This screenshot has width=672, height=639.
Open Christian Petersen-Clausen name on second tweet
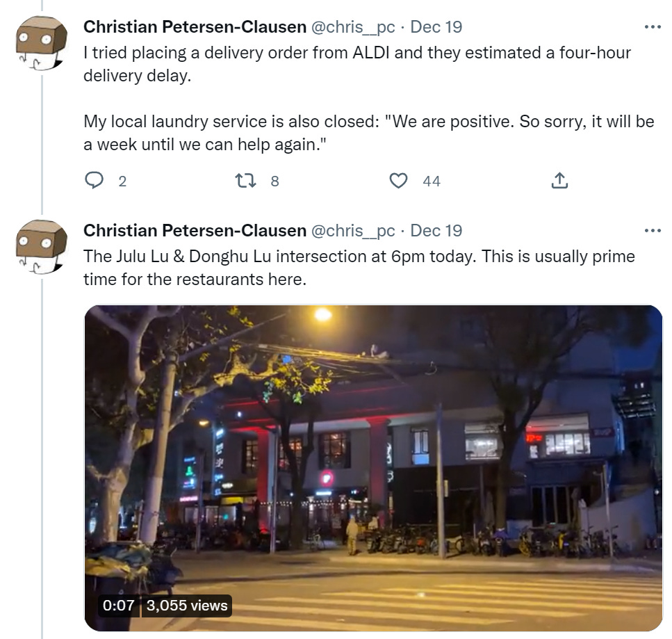click(x=195, y=231)
